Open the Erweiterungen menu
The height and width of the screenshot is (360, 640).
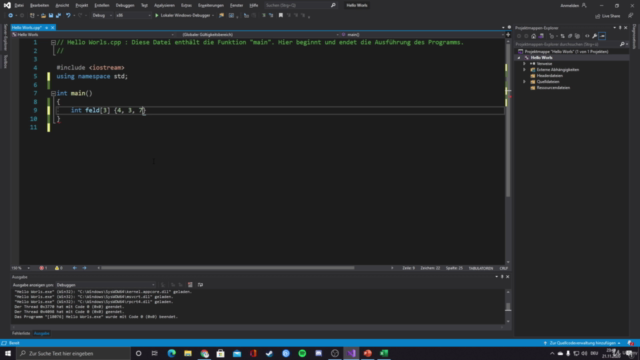point(211,5)
